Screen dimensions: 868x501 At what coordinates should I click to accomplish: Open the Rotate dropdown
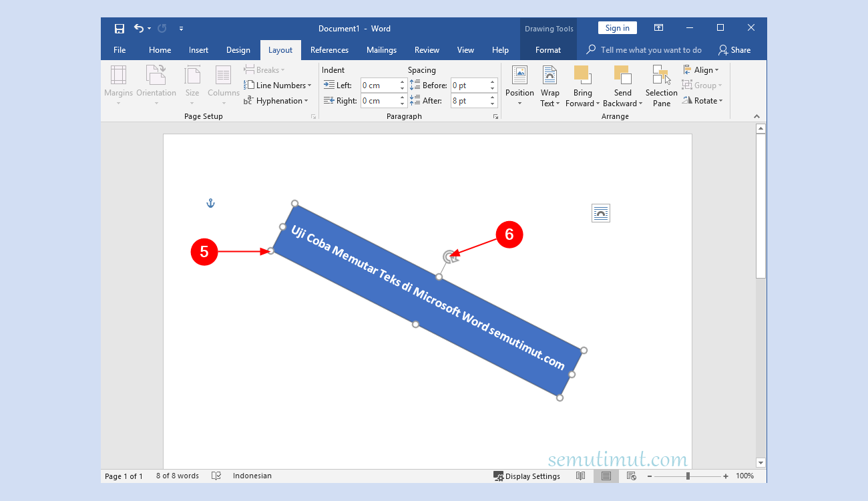(702, 101)
